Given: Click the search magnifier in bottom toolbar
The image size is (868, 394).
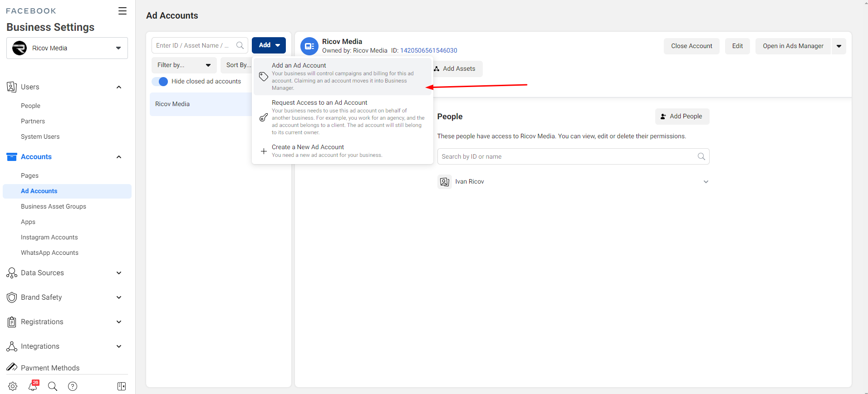Looking at the screenshot, I should click(53, 386).
